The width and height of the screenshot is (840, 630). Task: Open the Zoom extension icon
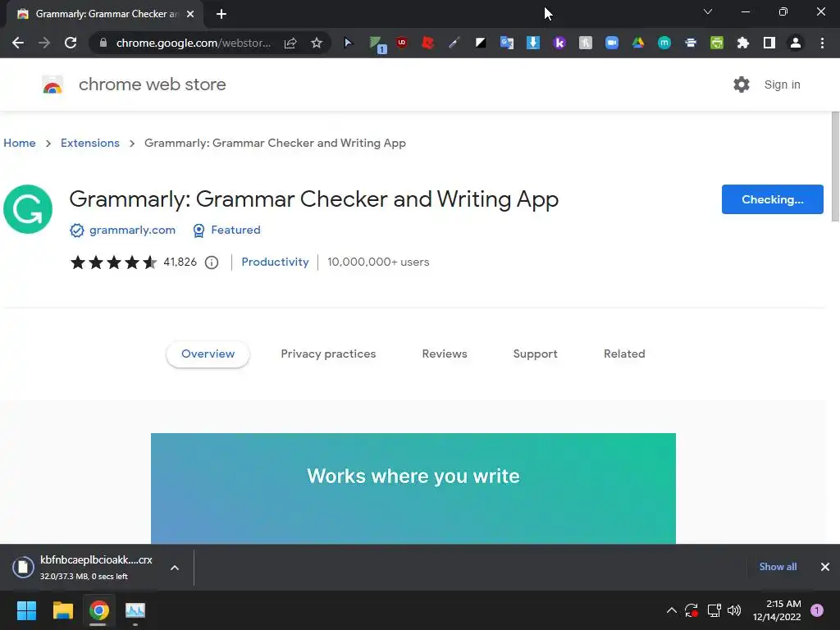click(x=612, y=43)
